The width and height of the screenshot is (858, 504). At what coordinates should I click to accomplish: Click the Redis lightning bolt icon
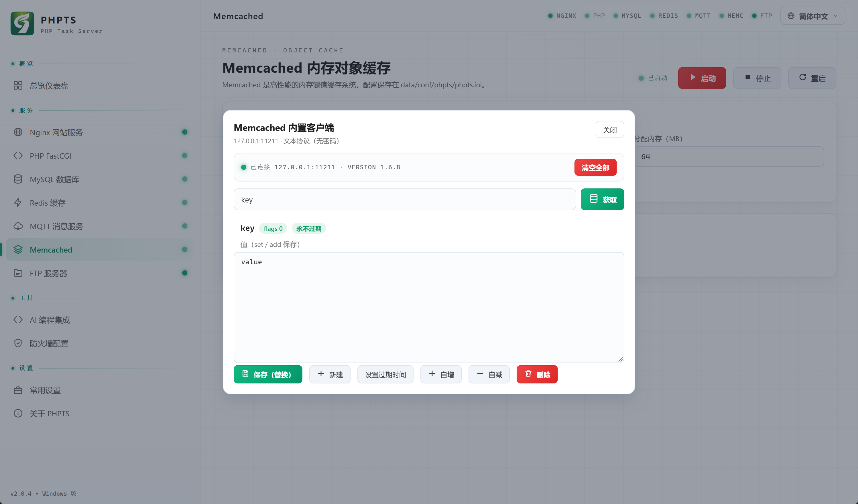(x=18, y=203)
